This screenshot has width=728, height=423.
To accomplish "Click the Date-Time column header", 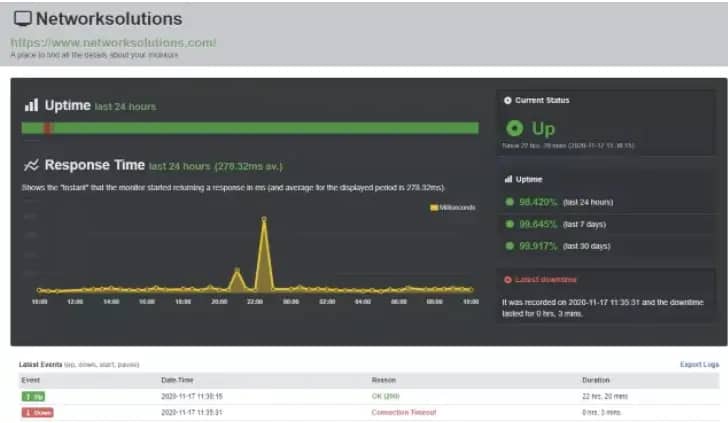I will coord(177,380).
